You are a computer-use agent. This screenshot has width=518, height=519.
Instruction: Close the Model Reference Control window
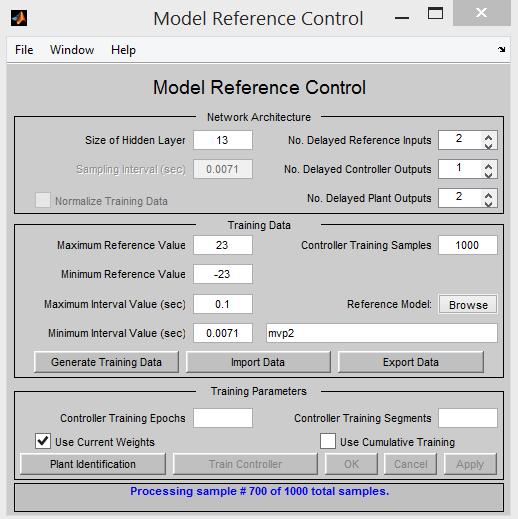pyautogui.click(x=481, y=13)
